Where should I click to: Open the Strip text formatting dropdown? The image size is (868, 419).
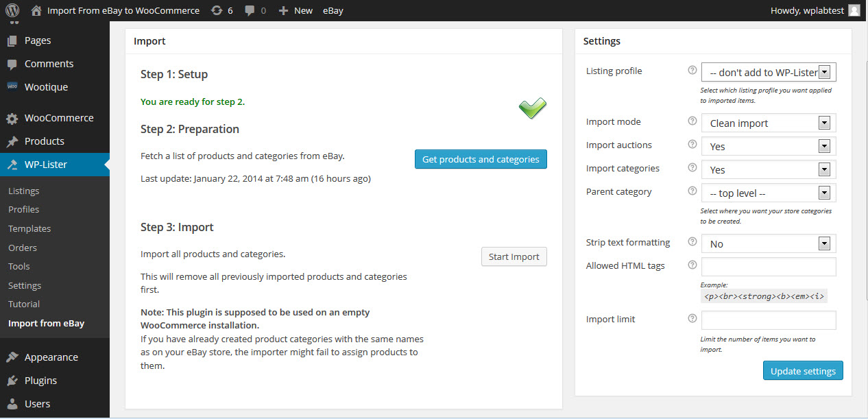pyautogui.click(x=769, y=243)
